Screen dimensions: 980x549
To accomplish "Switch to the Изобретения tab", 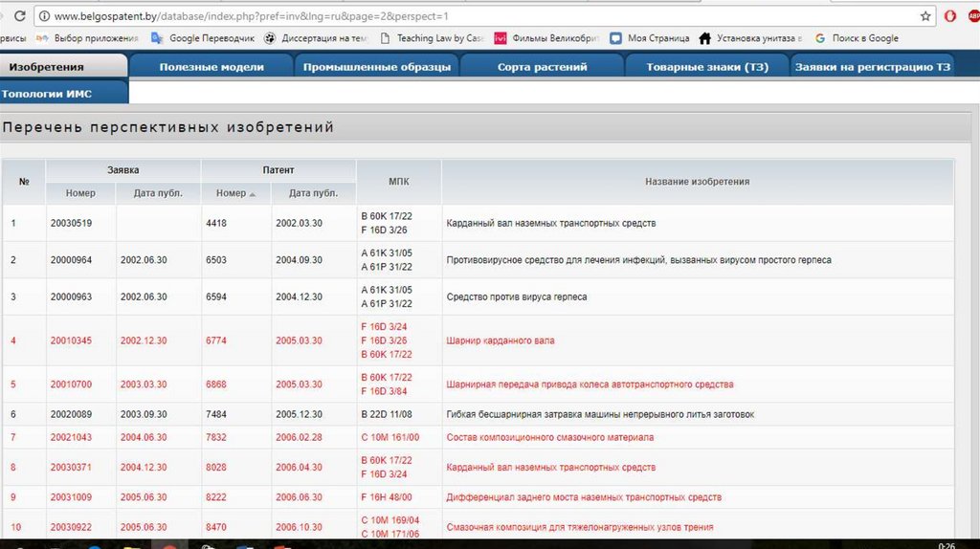I will click(x=63, y=67).
